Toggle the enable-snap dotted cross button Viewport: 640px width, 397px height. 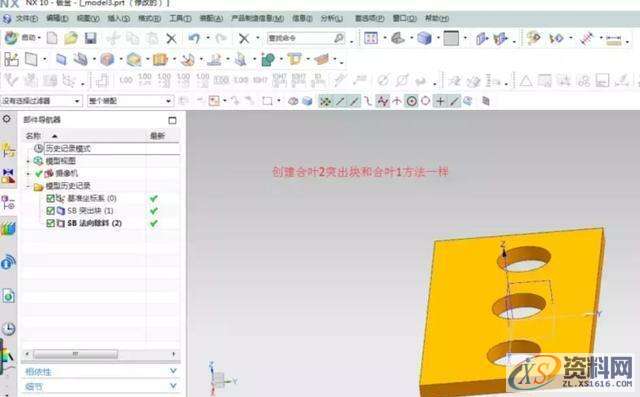(x=325, y=101)
